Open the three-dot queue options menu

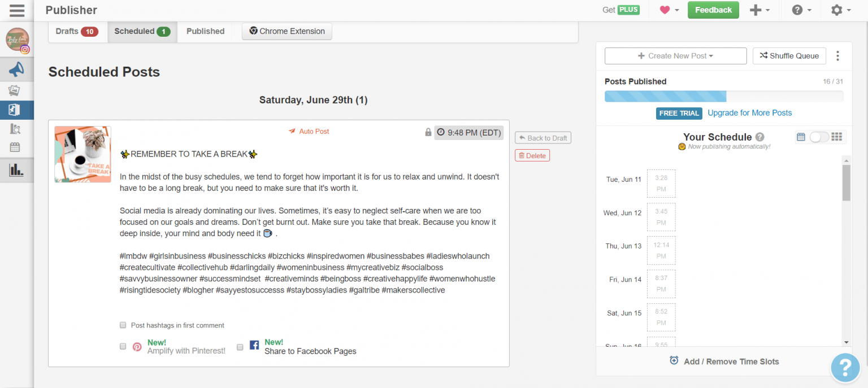click(x=837, y=56)
